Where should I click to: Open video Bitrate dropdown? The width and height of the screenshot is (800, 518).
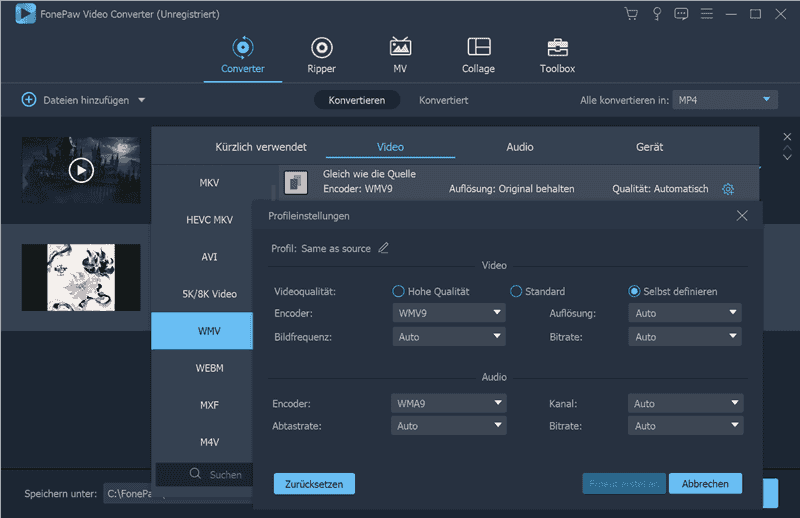coord(685,336)
